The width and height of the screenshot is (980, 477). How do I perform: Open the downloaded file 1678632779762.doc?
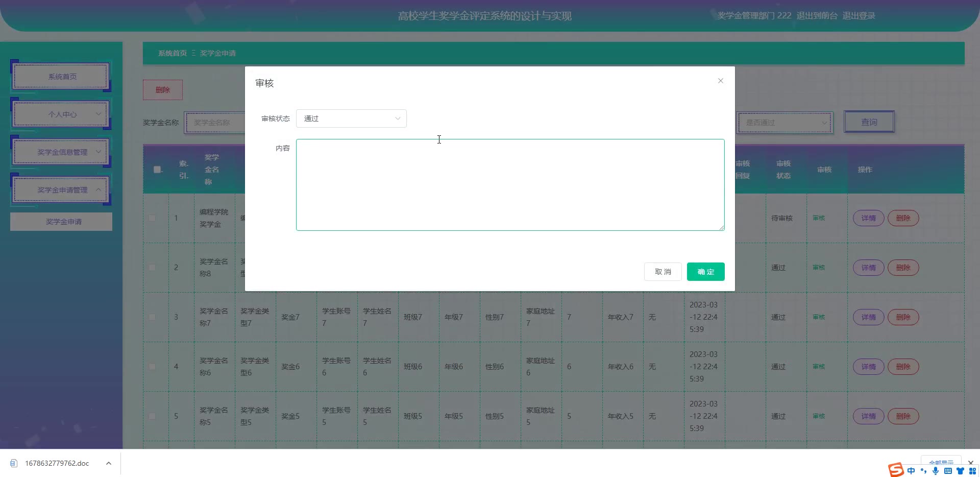(57, 463)
